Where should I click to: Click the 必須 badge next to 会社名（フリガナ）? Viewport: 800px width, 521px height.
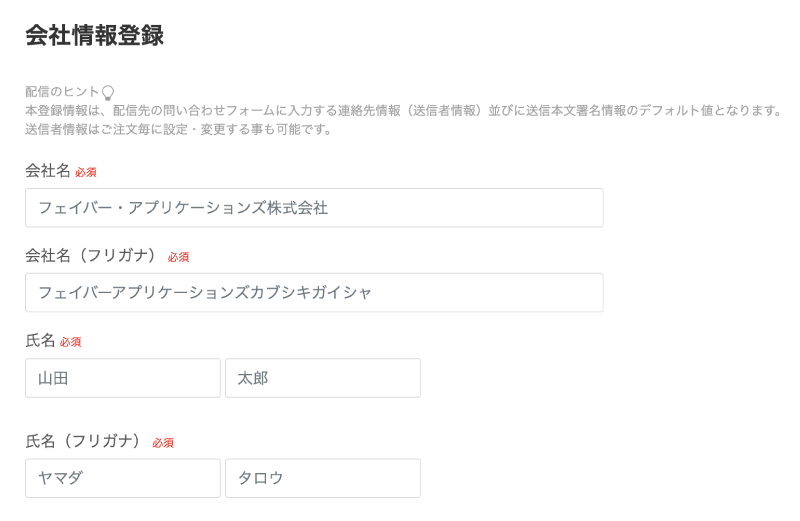tap(179, 257)
